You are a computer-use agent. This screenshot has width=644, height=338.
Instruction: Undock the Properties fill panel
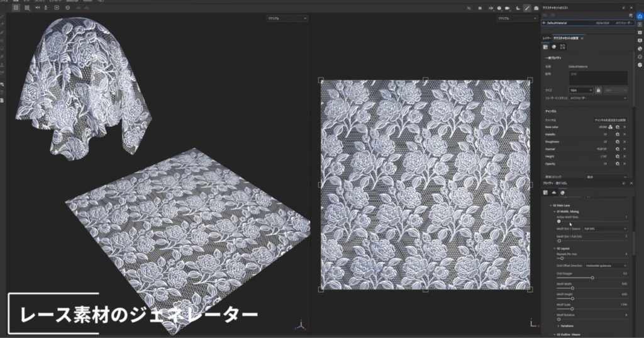pos(623,183)
